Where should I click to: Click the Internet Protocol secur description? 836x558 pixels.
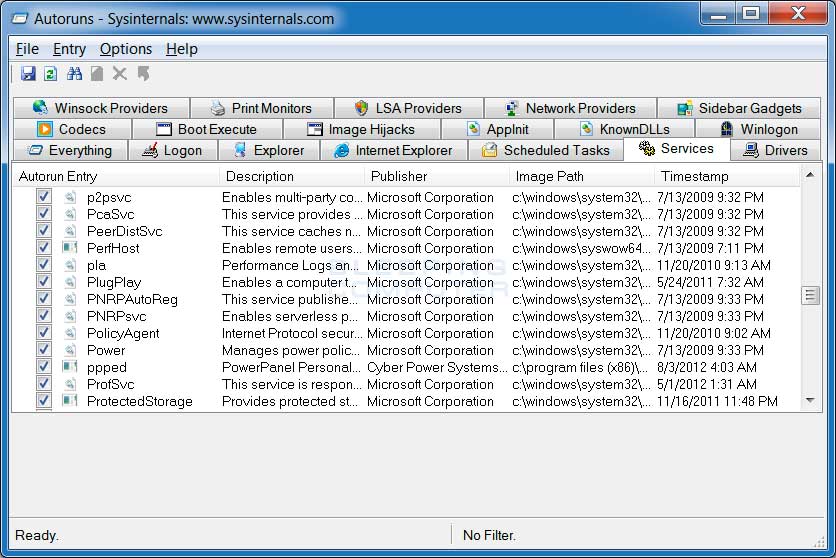(292, 334)
